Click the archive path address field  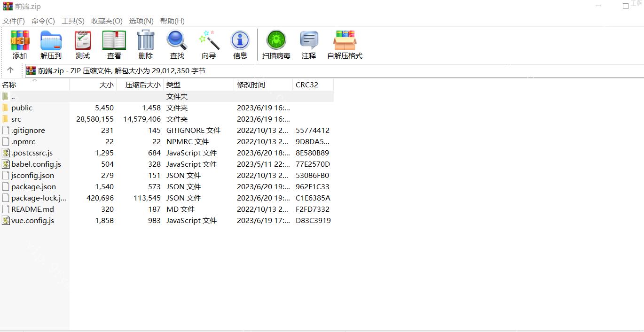click(x=329, y=71)
